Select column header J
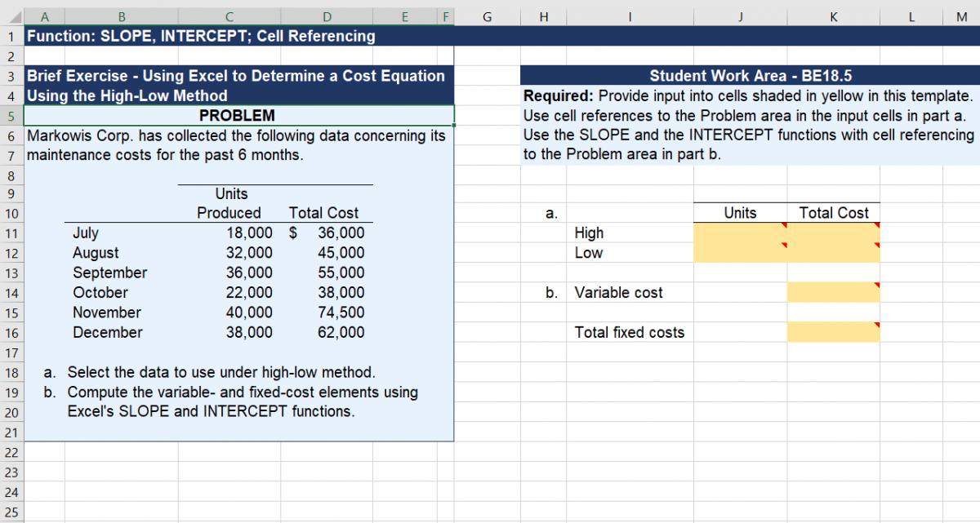This screenshot has height=523, width=980. pyautogui.click(x=740, y=16)
